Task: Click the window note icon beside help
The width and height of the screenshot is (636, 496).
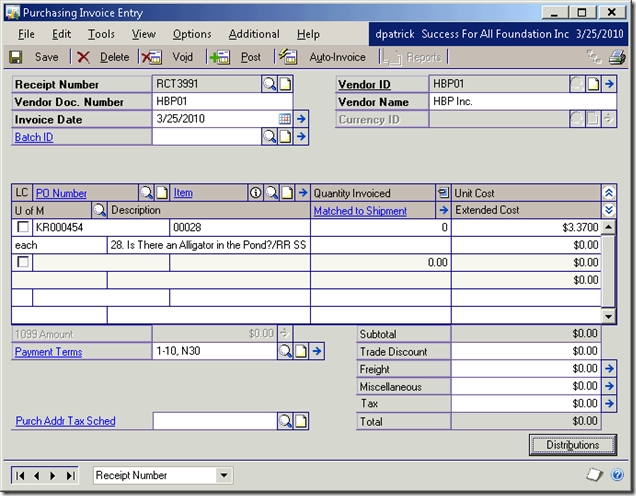Action: click(595, 475)
